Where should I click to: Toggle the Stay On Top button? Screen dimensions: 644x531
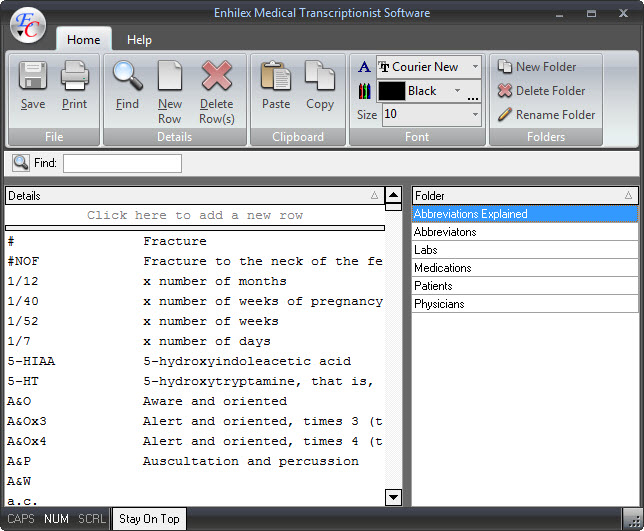pyautogui.click(x=149, y=519)
